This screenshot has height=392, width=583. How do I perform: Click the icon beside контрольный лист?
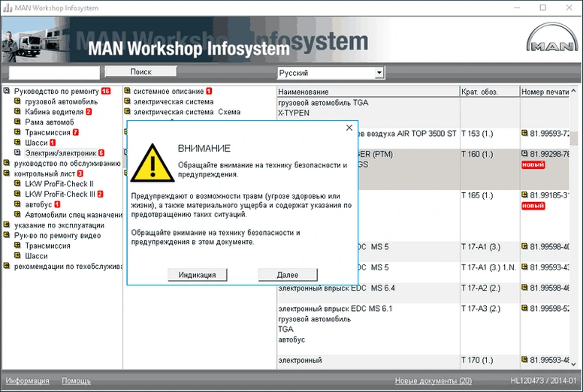click(x=6, y=173)
